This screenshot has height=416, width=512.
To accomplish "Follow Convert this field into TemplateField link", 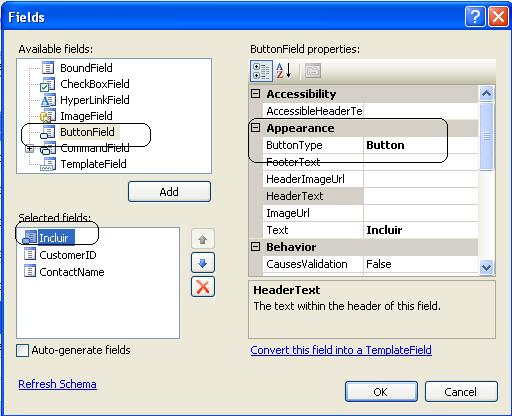I will (x=341, y=350).
